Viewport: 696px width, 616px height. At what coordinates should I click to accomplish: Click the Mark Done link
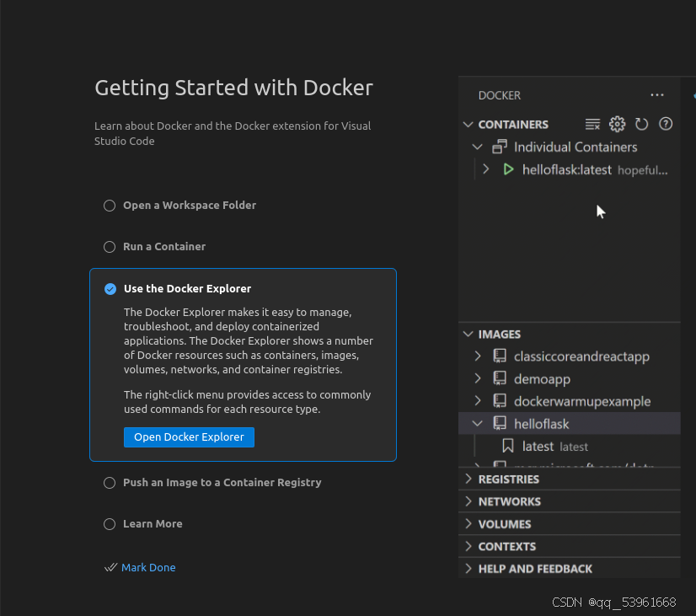[148, 567]
